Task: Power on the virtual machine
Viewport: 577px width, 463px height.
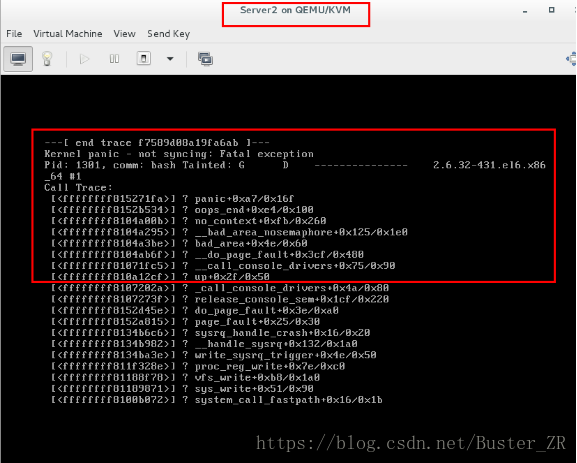Action: [84, 59]
